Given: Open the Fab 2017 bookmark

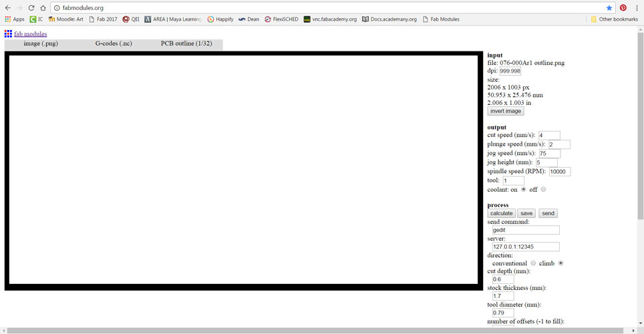Looking at the screenshot, I should click(x=103, y=19).
